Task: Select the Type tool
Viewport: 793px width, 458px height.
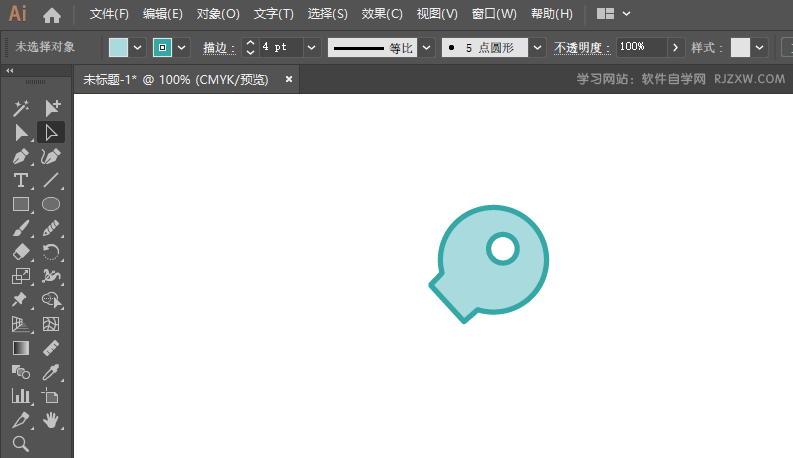Action: coord(21,180)
